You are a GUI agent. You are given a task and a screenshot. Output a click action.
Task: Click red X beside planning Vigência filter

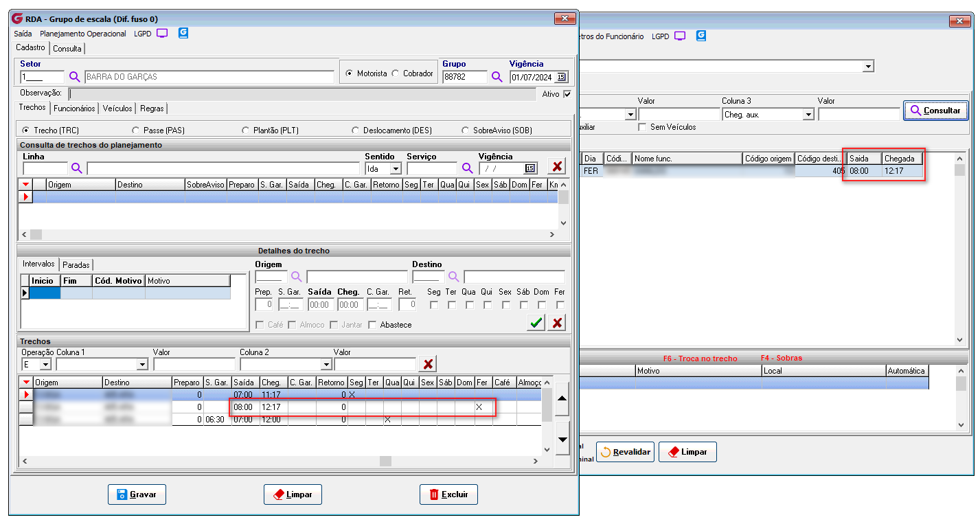(557, 166)
